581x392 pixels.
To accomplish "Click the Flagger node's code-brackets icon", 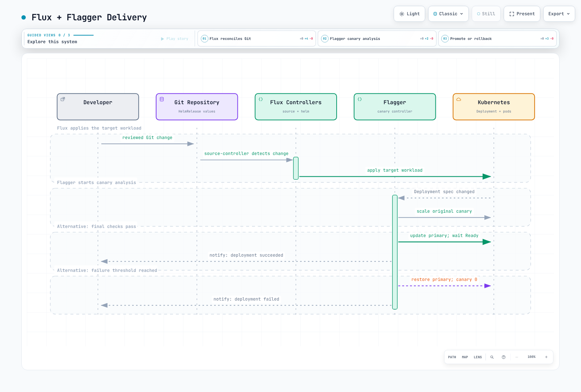I will pos(360,99).
